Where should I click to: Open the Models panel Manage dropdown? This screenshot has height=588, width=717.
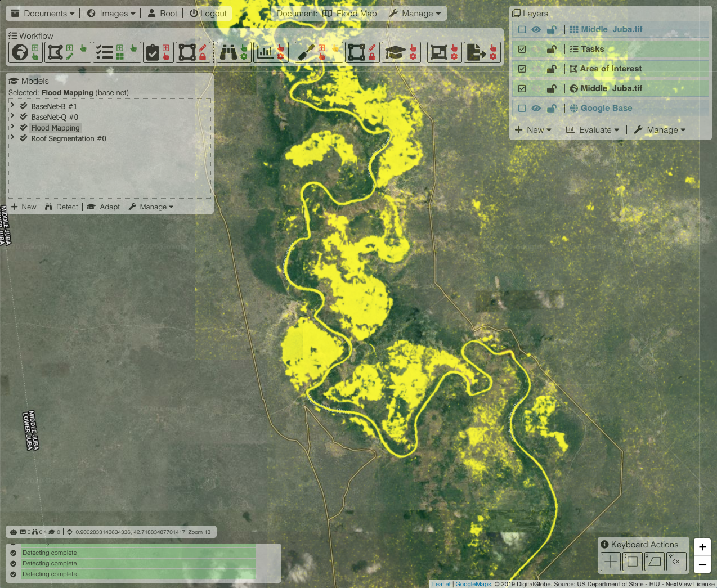pyautogui.click(x=151, y=207)
